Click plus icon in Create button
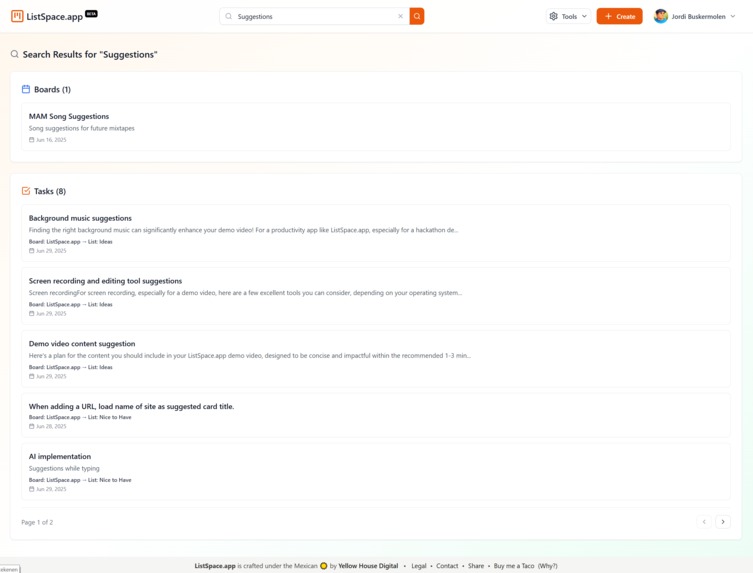Viewport: 753px width, 573px height. [608, 16]
